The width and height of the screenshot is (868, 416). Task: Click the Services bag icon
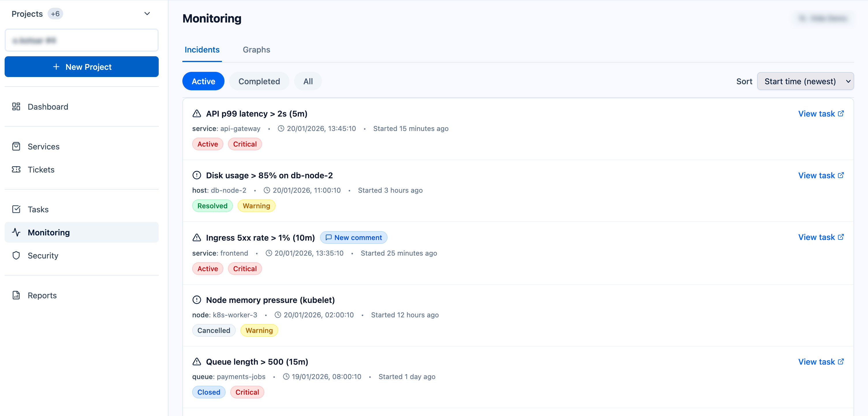(x=16, y=147)
